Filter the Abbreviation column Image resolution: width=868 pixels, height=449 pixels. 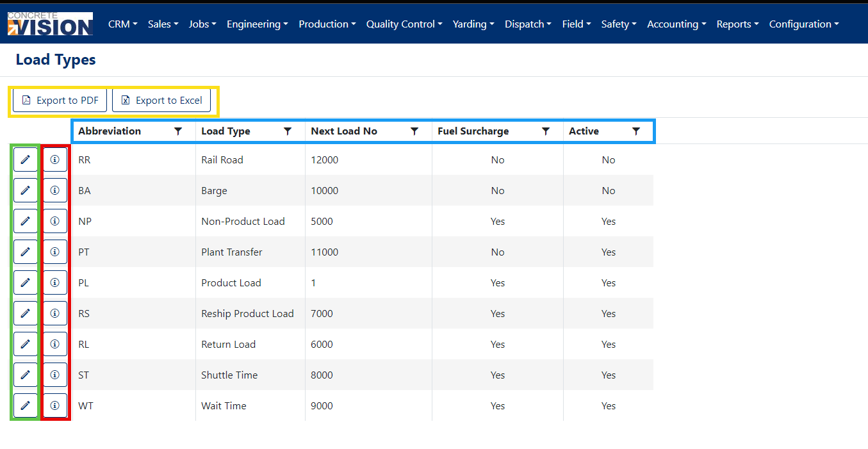point(178,131)
